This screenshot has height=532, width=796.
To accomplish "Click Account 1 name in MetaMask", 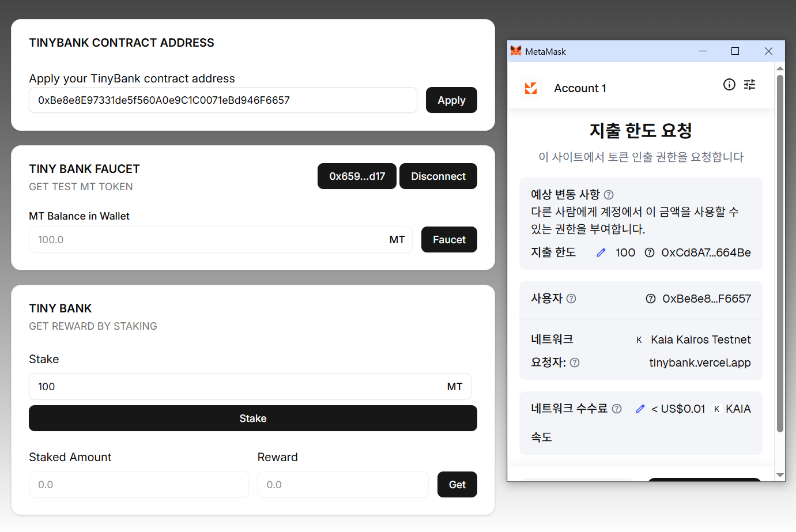I will point(580,88).
